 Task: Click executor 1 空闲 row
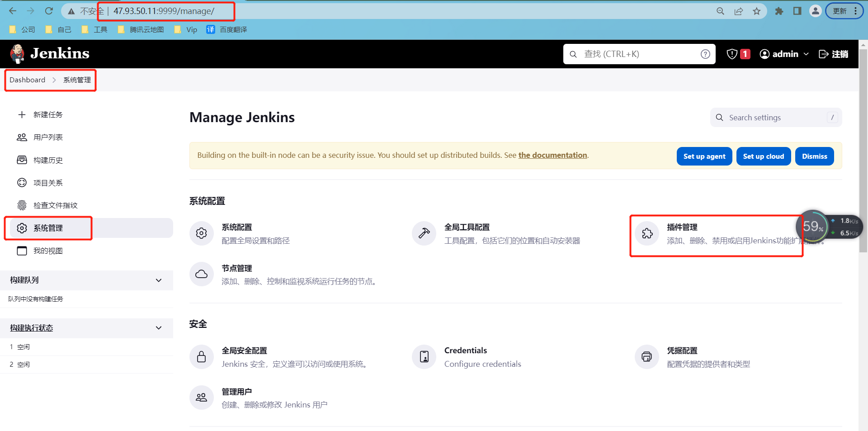click(86, 347)
